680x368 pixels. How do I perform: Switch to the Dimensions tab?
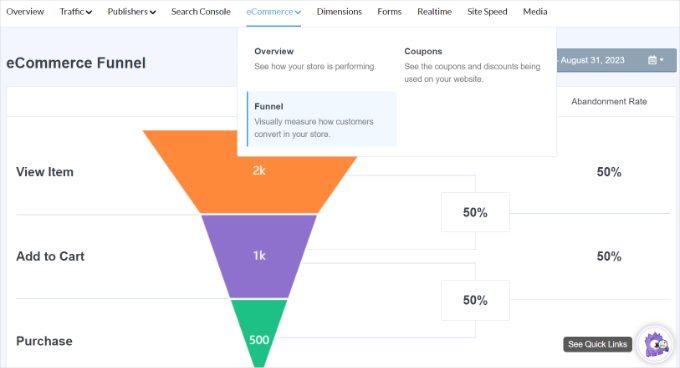tap(339, 12)
